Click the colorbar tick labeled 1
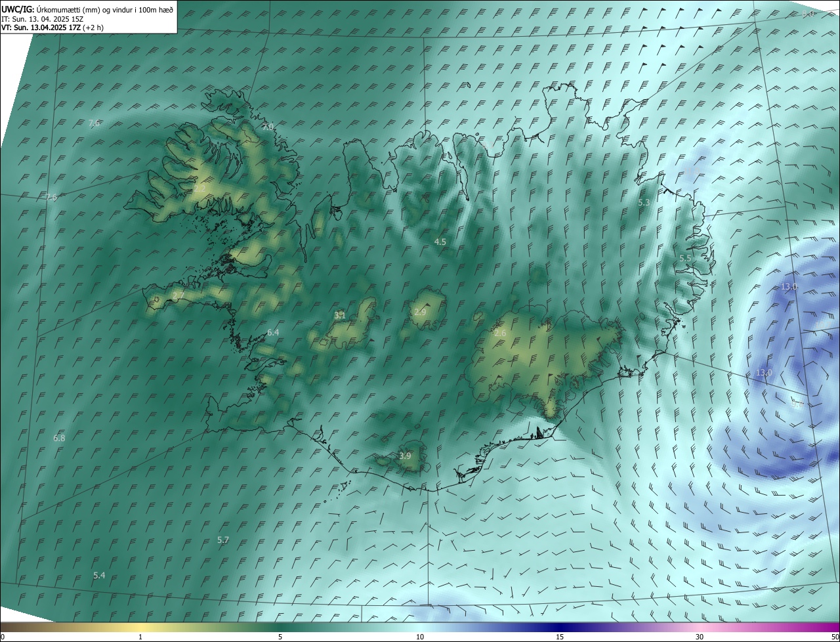 (x=140, y=637)
